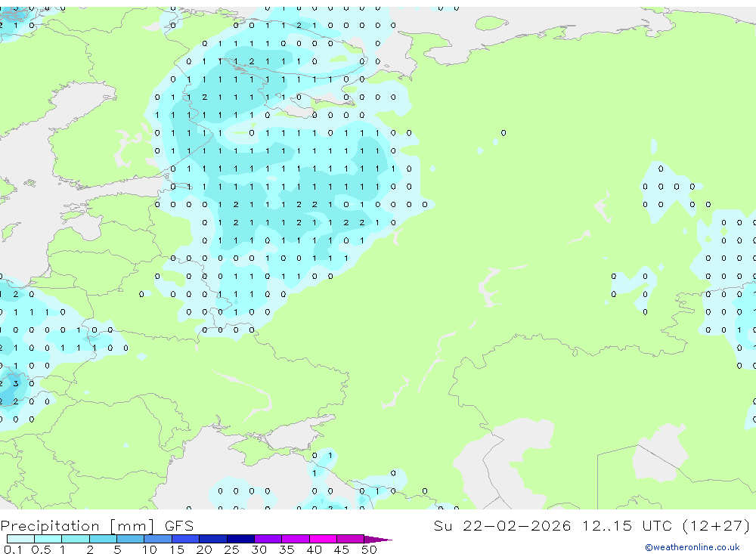Click the weatheronline.co.uk copyright link
The height and width of the screenshot is (554, 756).
click(692, 547)
